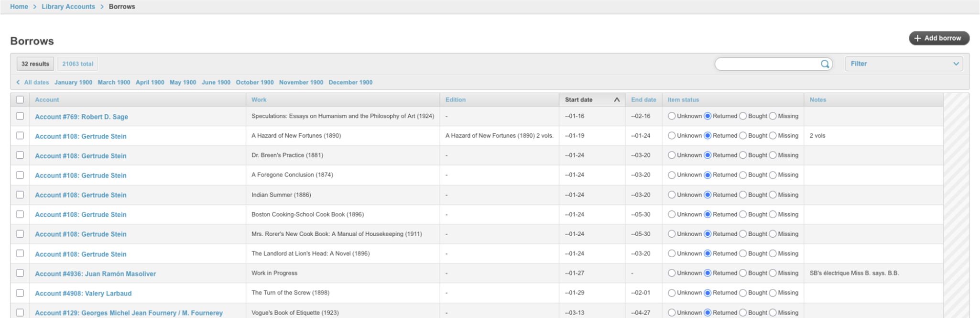Set Turn of the Screw status to Unknown
Screen dimensions: 980x318
[x=672, y=293]
